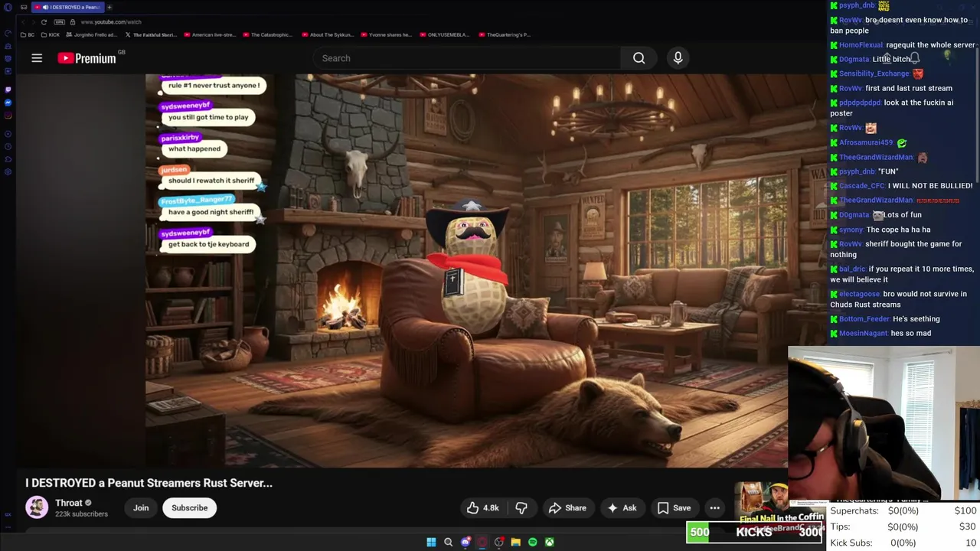Open the Instagram sidebar icon

pyautogui.click(x=8, y=116)
